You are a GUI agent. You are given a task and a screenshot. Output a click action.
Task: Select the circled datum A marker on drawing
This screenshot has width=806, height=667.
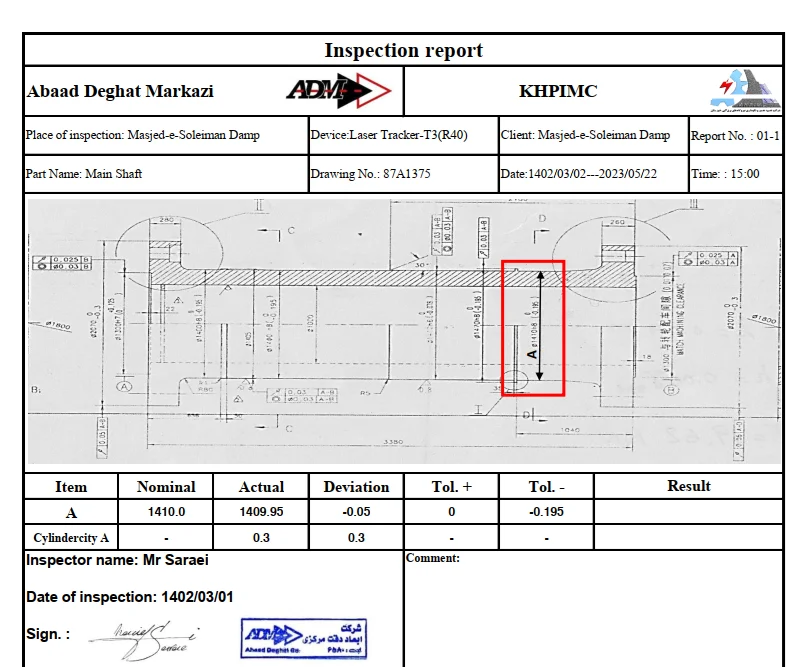[x=126, y=385]
